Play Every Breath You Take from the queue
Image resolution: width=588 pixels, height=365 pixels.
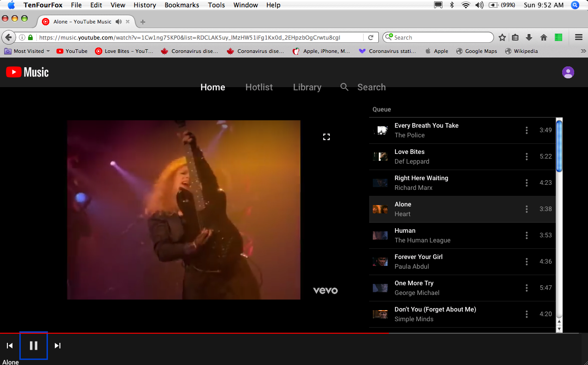point(462,130)
